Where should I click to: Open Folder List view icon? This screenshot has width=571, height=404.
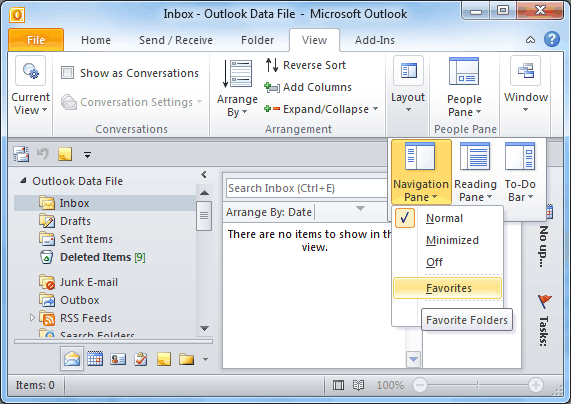186,359
